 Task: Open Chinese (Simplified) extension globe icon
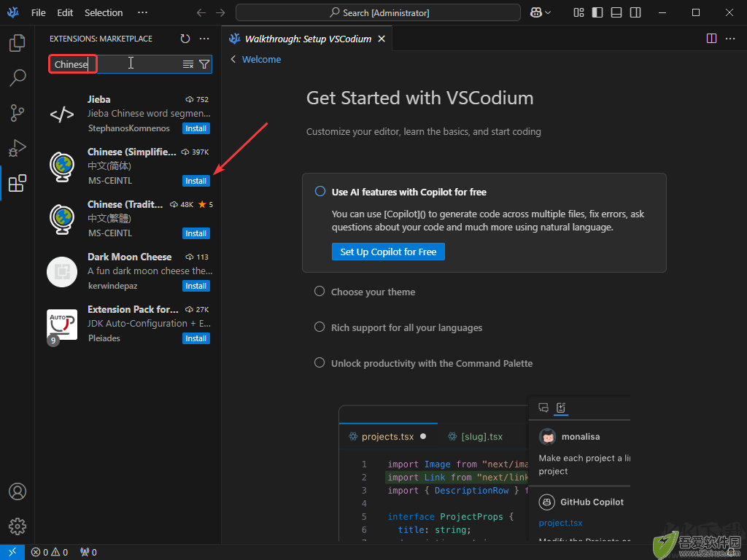[62, 167]
